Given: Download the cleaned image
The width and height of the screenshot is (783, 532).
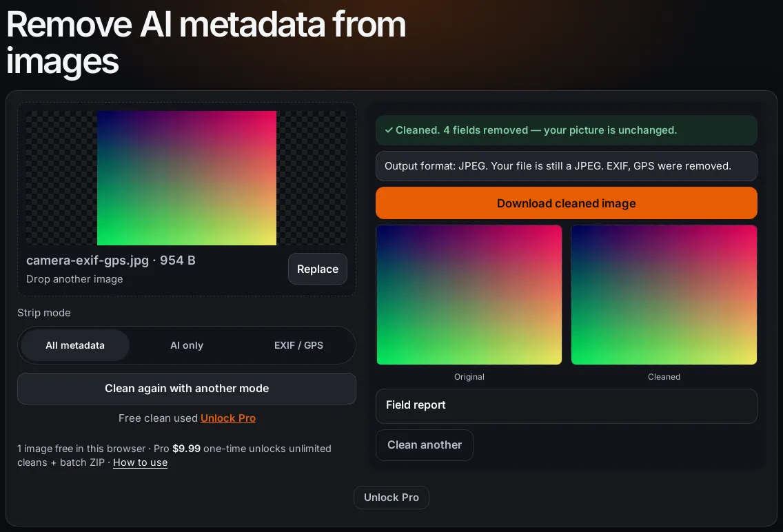Looking at the screenshot, I should point(567,203).
